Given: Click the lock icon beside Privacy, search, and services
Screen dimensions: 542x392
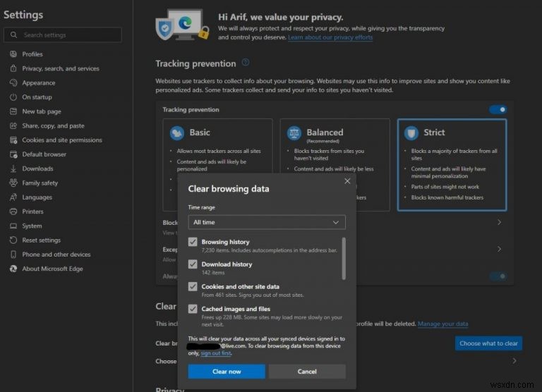Looking at the screenshot, I should tap(13, 68).
